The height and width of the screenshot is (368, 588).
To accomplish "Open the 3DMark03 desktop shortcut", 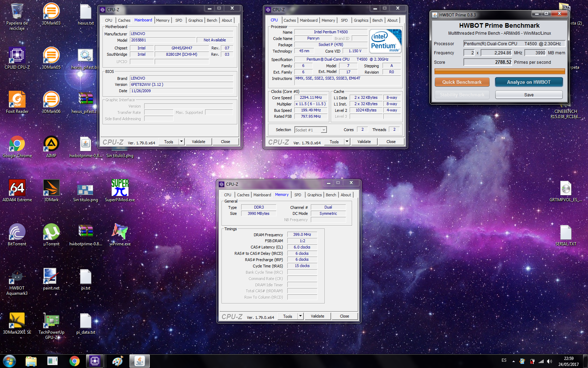I will [x=51, y=14].
